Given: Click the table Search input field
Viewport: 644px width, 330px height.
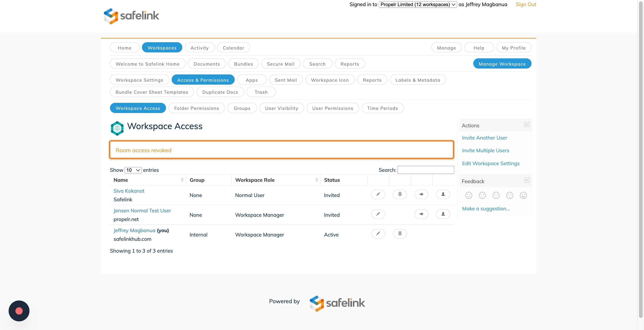Looking at the screenshot, I should tap(425, 170).
